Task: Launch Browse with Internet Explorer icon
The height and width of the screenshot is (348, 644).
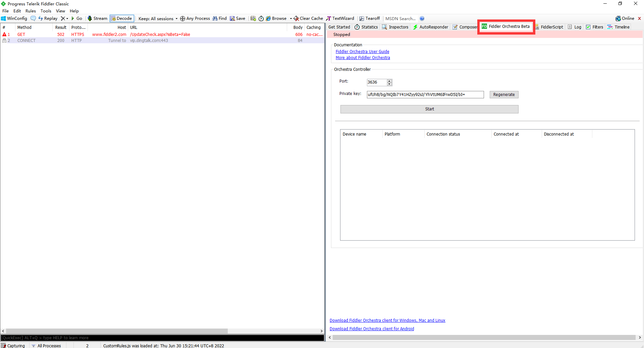Action: (x=276, y=18)
